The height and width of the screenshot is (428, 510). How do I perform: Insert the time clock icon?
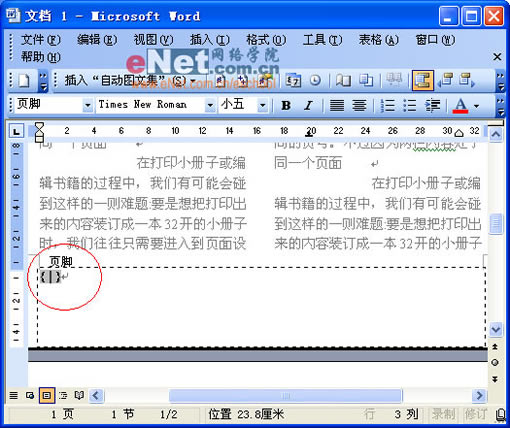[315, 81]
